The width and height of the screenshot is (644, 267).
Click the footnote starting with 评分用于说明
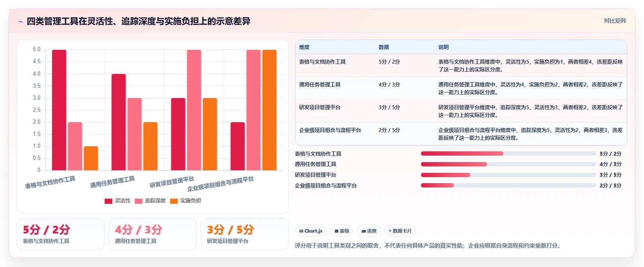428,246
